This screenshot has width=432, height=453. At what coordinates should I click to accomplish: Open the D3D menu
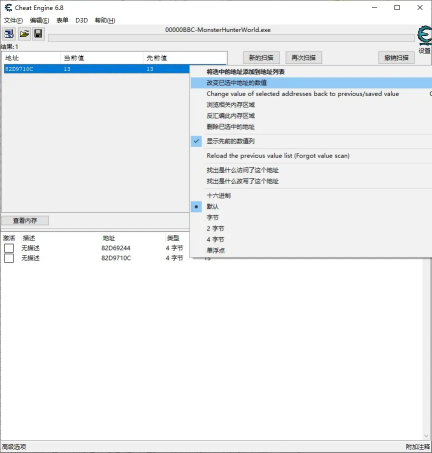click(x=82, y=21)
